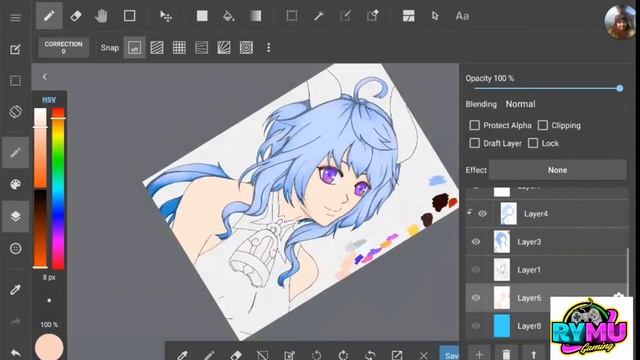Select the Select eraser tool
640x360 pixels.
[x=372, y=16]
